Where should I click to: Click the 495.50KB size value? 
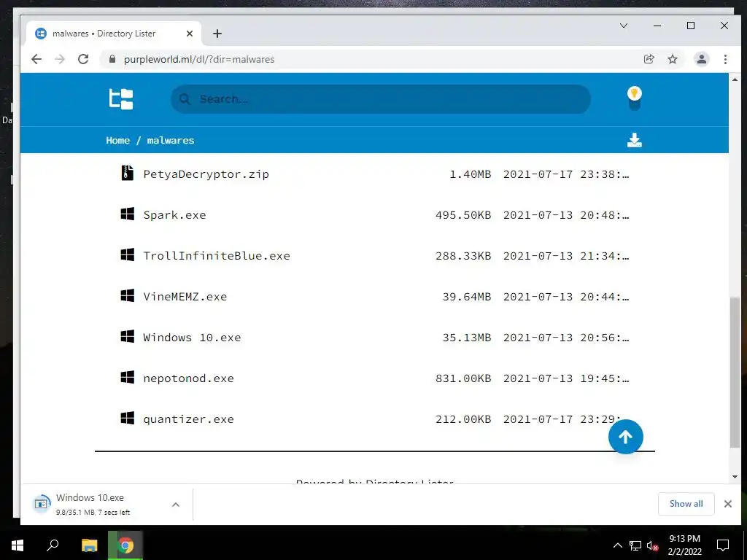point(463,215)
